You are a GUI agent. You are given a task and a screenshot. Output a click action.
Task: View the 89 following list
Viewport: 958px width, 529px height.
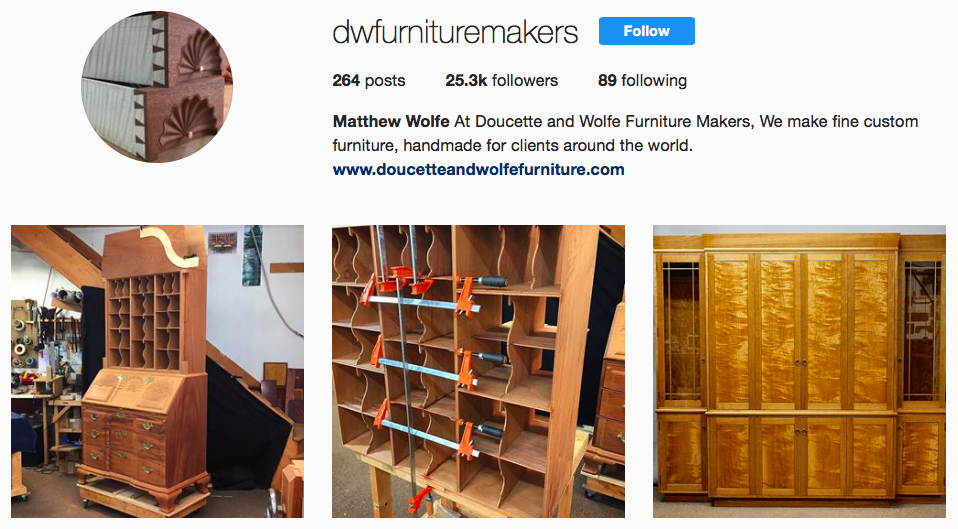click(x=642, y=81)
